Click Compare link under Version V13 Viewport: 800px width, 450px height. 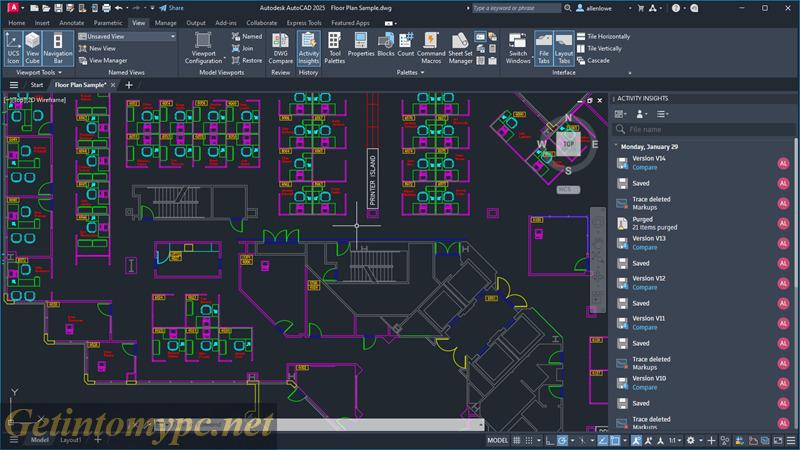click(x=644, y=247)
